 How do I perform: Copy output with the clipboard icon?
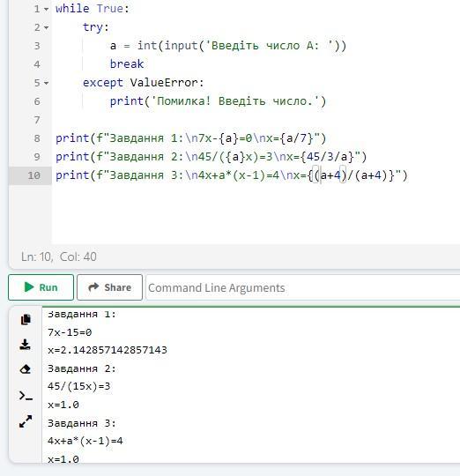tap(26, 319)
